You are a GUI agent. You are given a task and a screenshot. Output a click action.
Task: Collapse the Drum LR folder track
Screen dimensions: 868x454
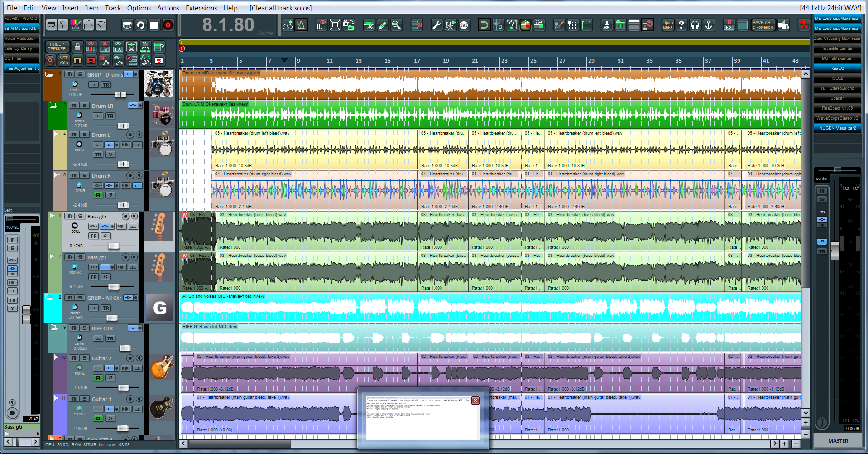click(x=54, y=105)
